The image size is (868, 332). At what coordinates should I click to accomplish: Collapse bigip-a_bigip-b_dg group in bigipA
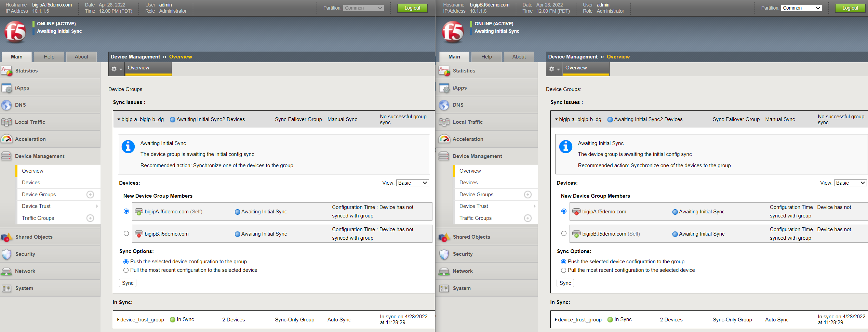coord(119,119)
